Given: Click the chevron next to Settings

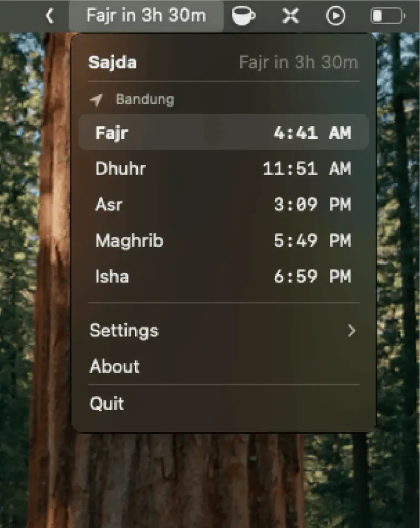Looking at the screenshot, I should (x=351, y=331).
